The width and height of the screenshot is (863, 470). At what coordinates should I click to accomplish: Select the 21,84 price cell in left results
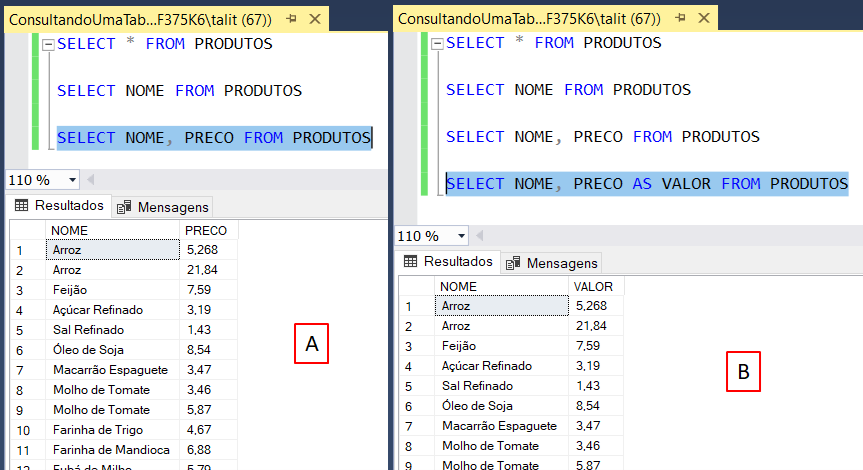(209, 270)
